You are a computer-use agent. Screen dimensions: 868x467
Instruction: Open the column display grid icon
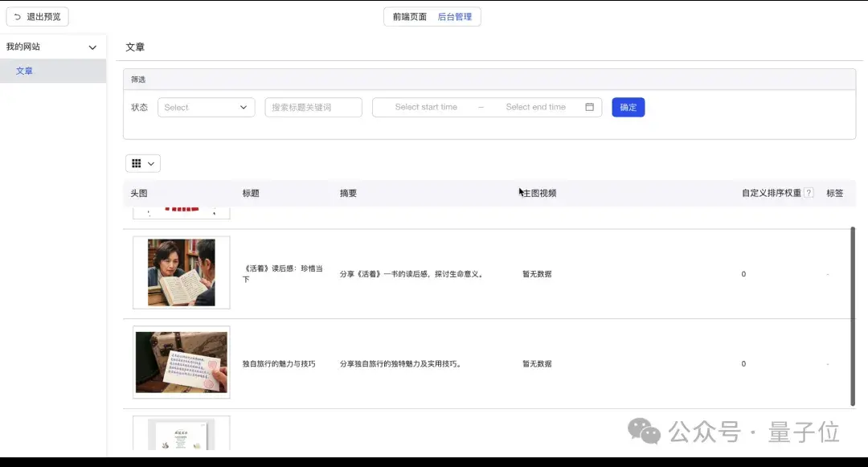coord(136,162)
